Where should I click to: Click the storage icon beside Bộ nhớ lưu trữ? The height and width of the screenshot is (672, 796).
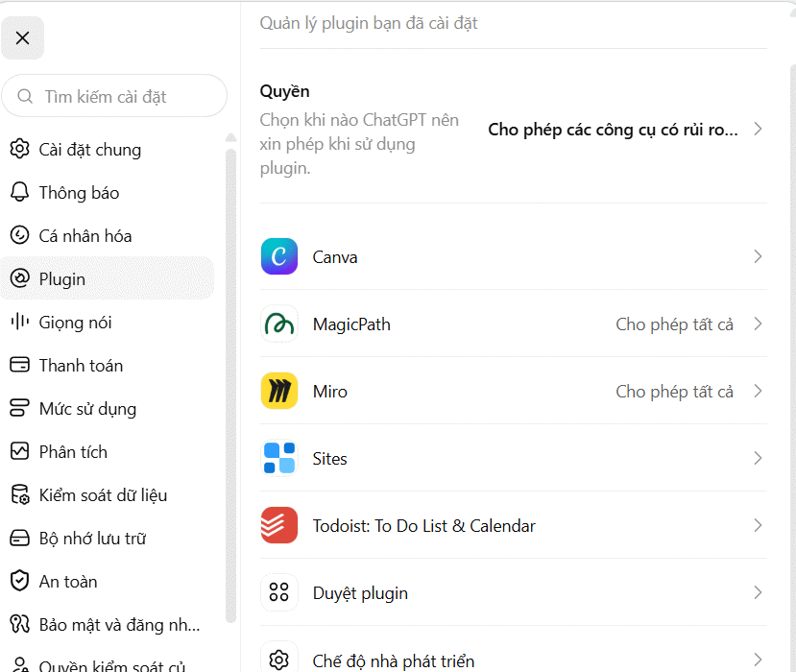(20, 538)
